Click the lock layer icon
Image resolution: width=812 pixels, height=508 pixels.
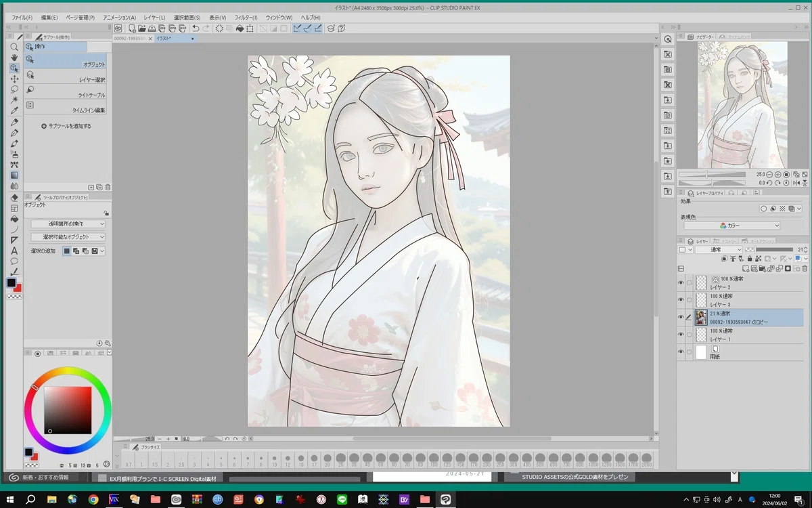coord(750,258)
